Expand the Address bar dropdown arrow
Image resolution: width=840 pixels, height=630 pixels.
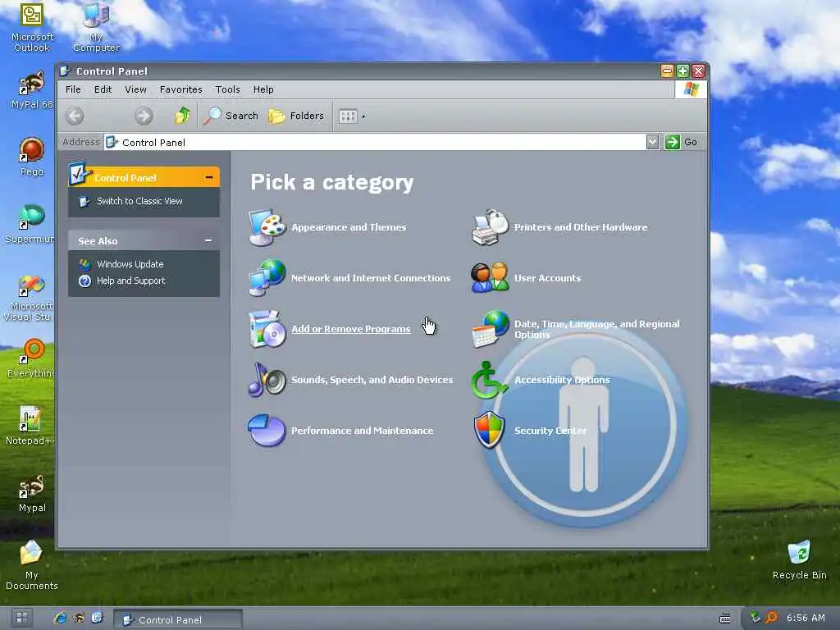tap(652, 142)
